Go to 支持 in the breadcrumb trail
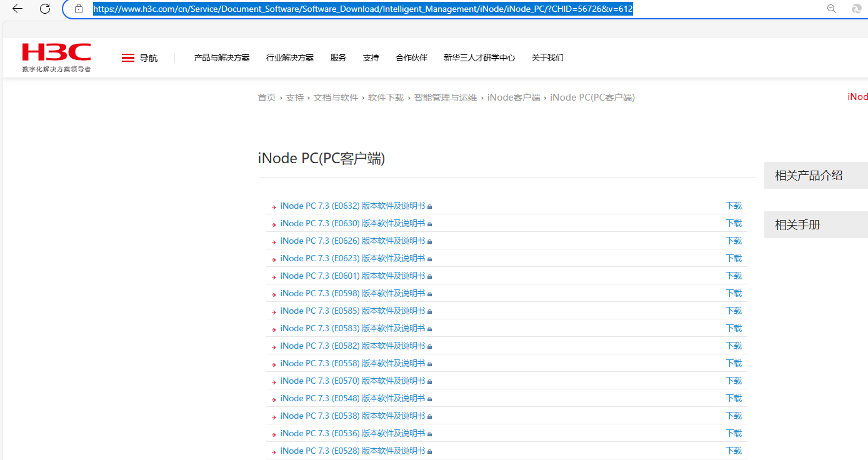Screen dimensions: 868x460 click(x=295, y=97)
